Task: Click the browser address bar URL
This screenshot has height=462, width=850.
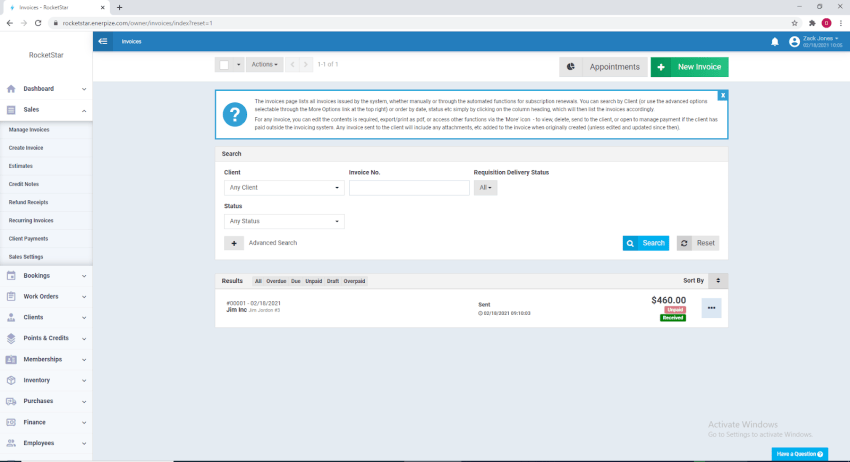Action: (138, 23)
